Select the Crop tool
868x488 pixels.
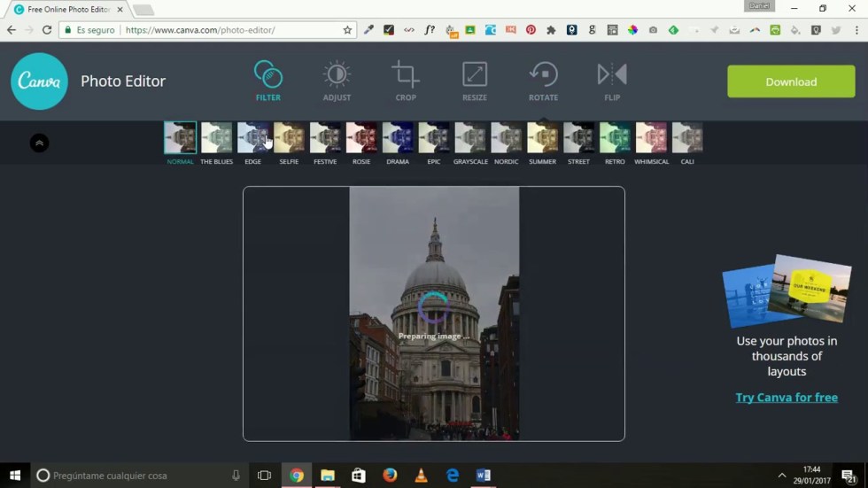(406, 75)
